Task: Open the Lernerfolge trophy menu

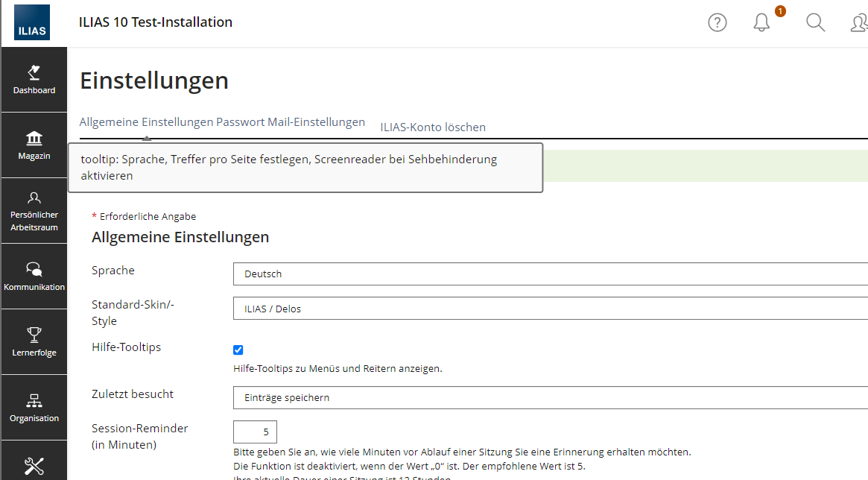Action: click(x=34, y=342)
